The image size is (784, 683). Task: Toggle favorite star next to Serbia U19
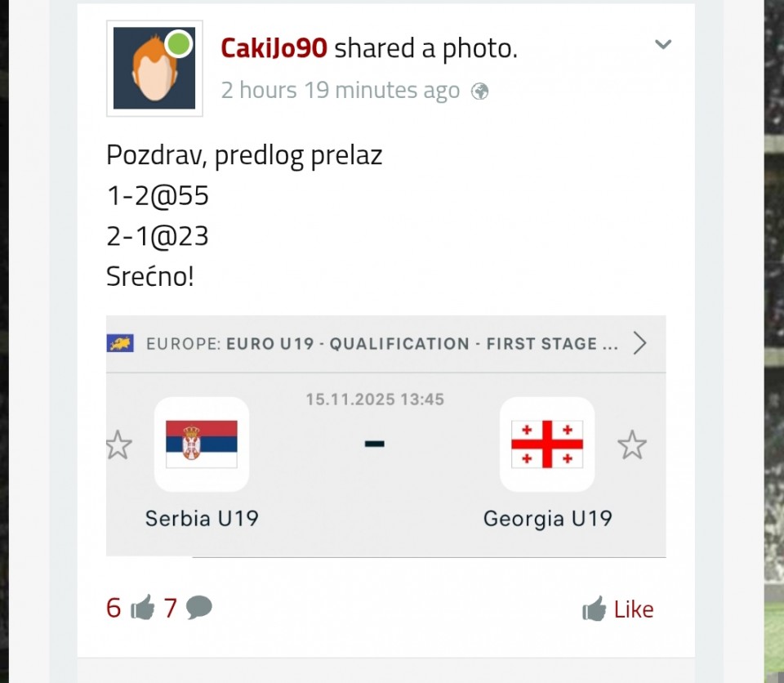[x=119, y=445]
